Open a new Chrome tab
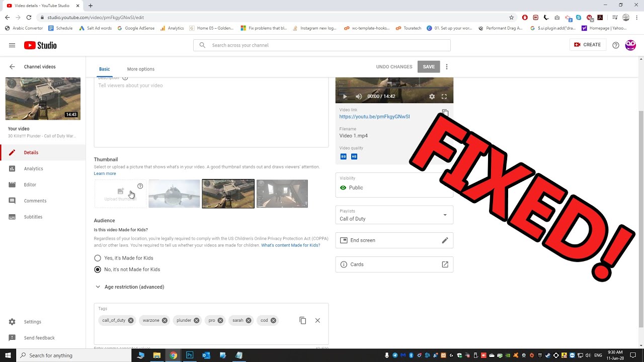 click(x=91, y=6)
